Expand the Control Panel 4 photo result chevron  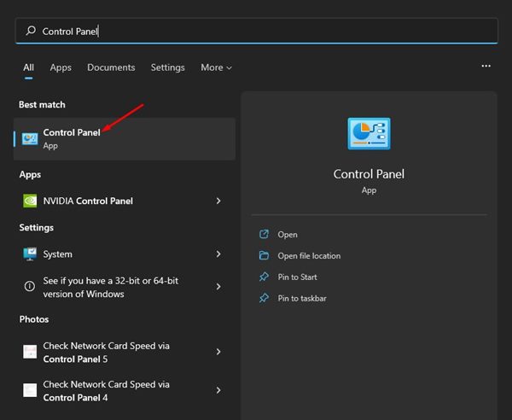(218, 390)
